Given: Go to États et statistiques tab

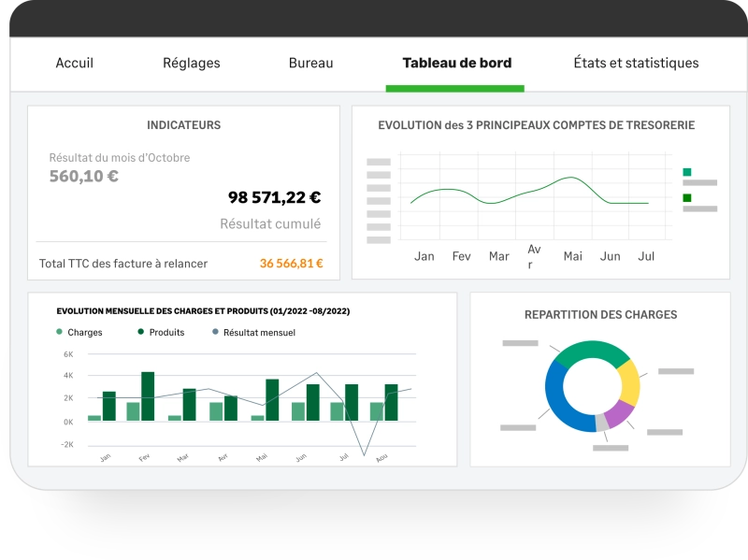Looking at the screenshot, I should click(636, 63).
